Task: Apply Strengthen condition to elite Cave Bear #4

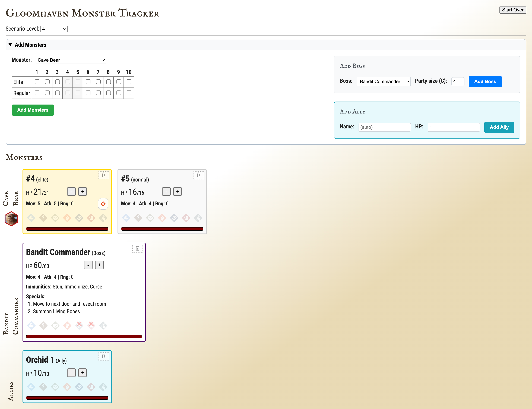Action: click(x=31, y=218)
